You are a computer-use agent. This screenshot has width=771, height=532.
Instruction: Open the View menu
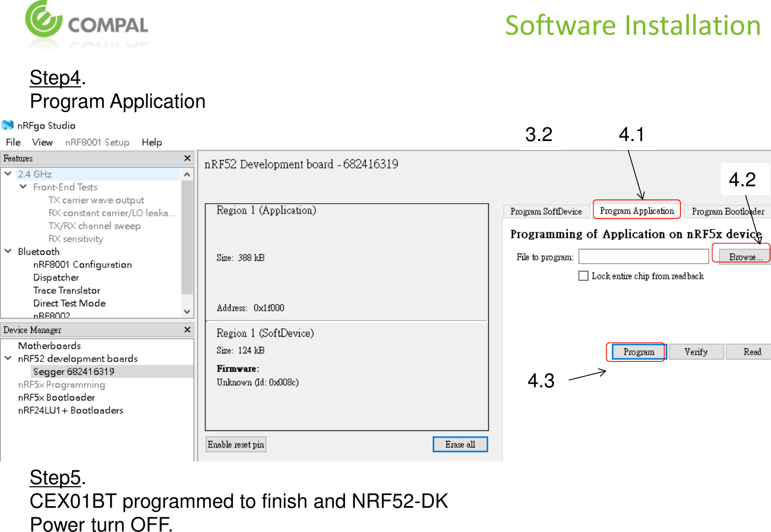click(x=42, y=142)
